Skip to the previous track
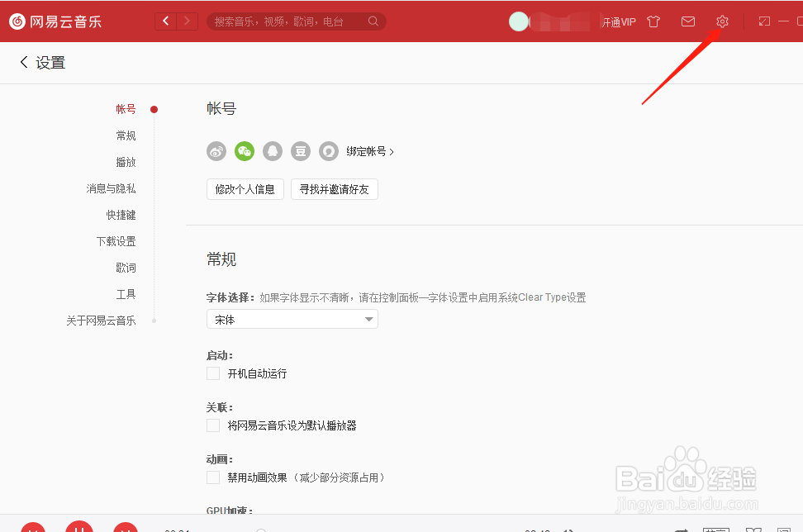This screenshot has width=803, height=532. tap(33, 527)
